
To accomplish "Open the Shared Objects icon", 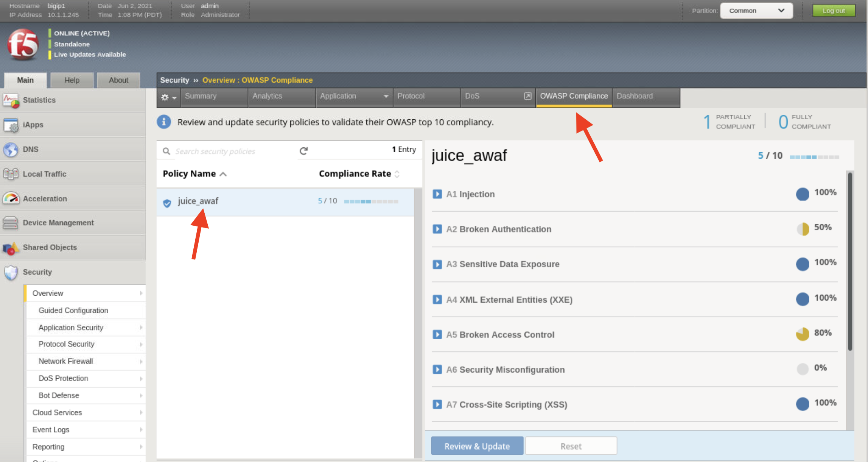I will click(x=11, y=248).
